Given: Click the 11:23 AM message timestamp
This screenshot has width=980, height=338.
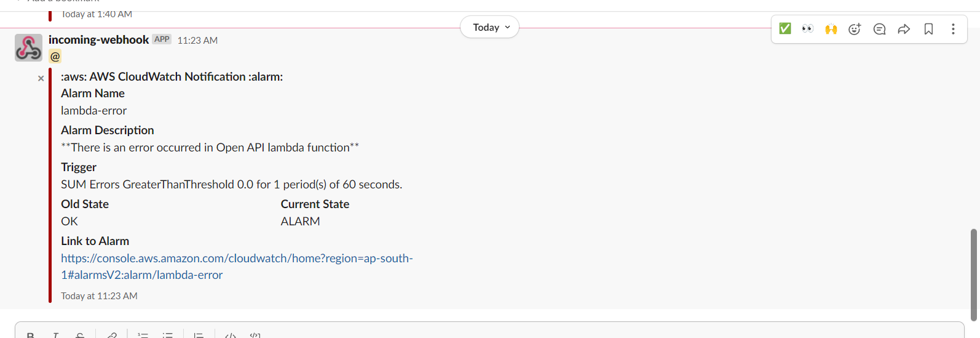Looking at the screenshot, I should pos(197,41).
